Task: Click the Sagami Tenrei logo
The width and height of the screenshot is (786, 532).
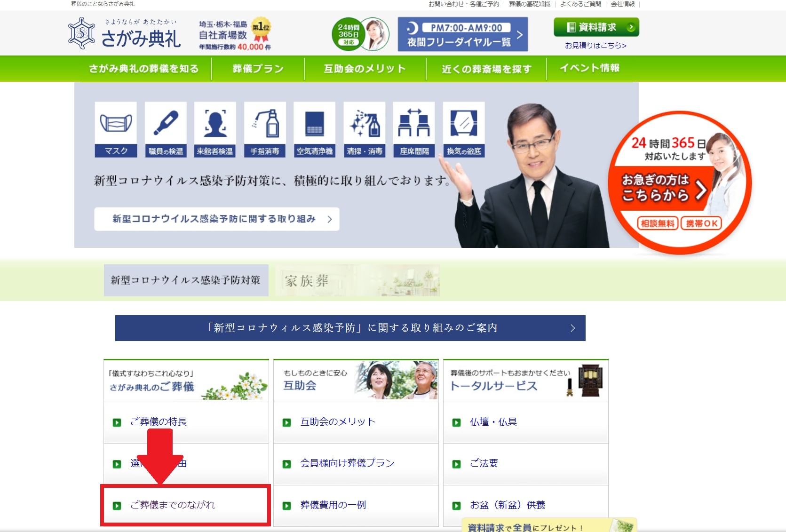Action: tap(125, 34)
